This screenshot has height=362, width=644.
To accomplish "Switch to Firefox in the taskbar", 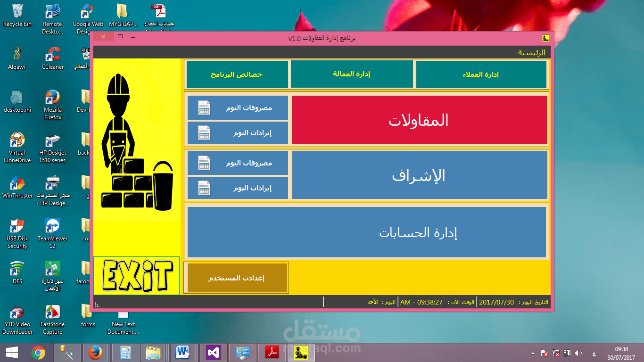I will coord(95,352).
